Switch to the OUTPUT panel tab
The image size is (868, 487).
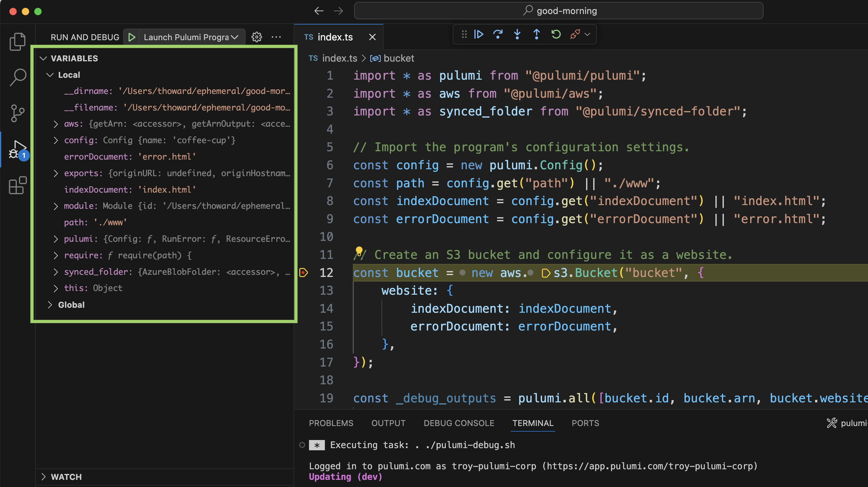point(388,423)
